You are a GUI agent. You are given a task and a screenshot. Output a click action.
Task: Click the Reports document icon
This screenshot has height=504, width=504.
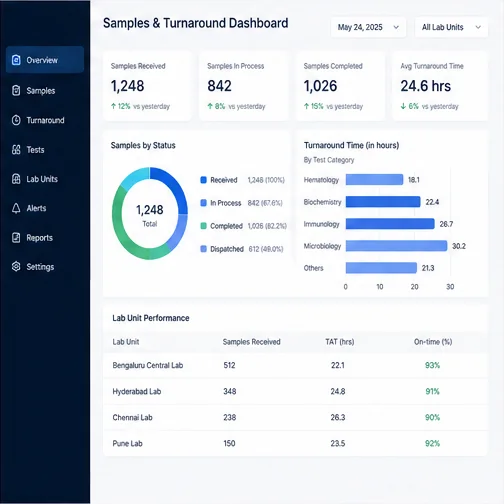coord(16,238)
